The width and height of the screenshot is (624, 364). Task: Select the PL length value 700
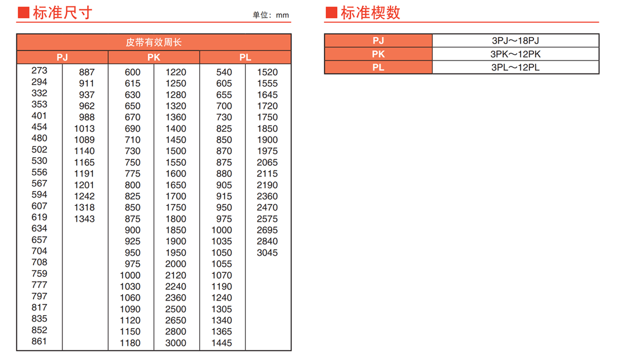click(x=224, y=106)
